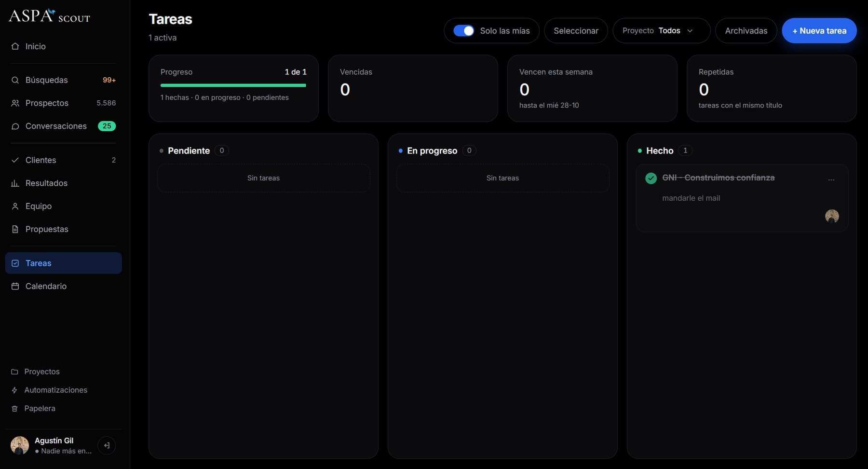Click the 99+ badge next to Búsquedas
This screenshot has height=469, width=868.
tap(109, 80)
